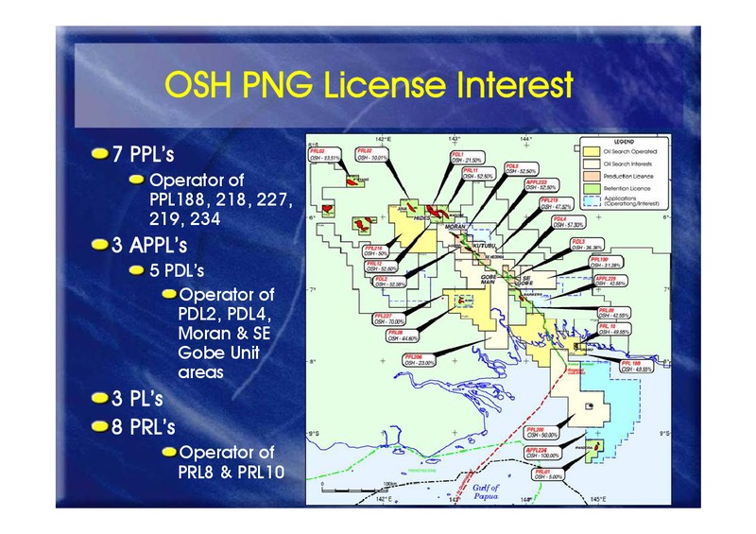756x534 pixels.
Task: Click the PDL2 OSH 52.58% map callout
Action: (x=390, y=282)
